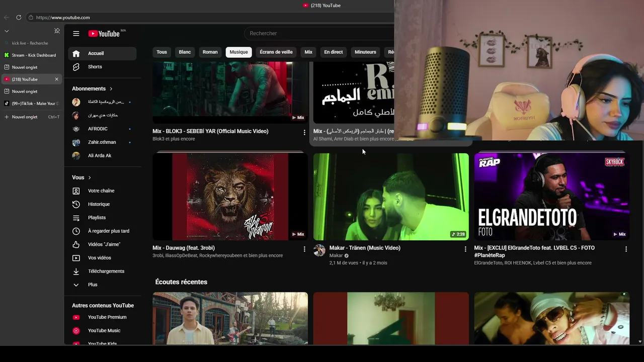
Task: Open more options for Makar - Tränen
Action: pos(465,249)
